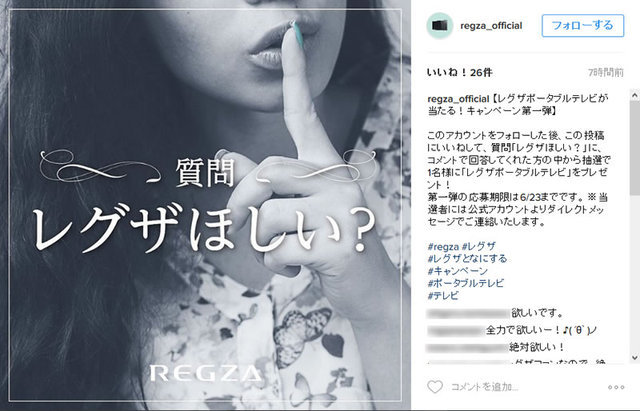The height and width of the screenshot is (411, 640).
Task: Click regza_official name in caption
Action: [458, 99]
